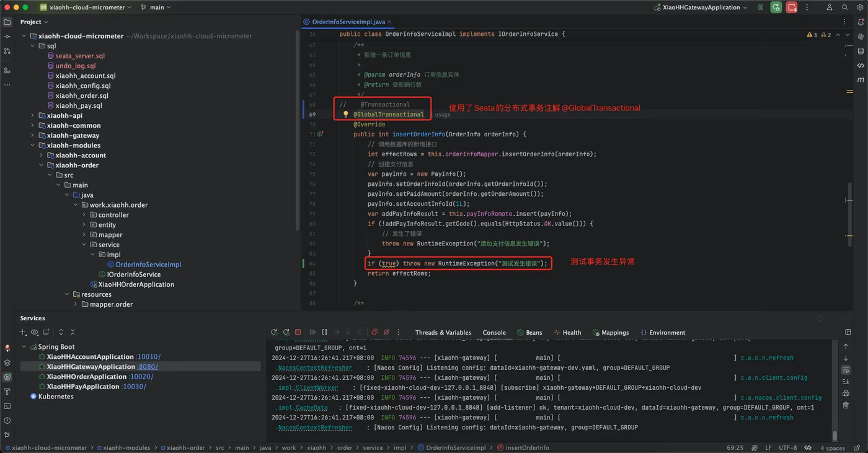This screenshot has width=868, height=453.
Task: Expand the mapper.order resources folder
Action: (x=76, y=304)
